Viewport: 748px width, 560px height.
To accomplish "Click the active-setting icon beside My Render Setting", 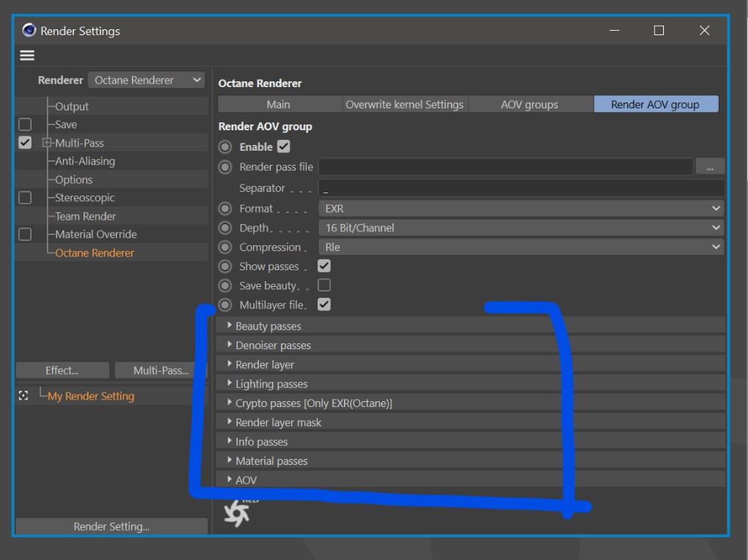I will pyautogui.click(x=23, y=395).
